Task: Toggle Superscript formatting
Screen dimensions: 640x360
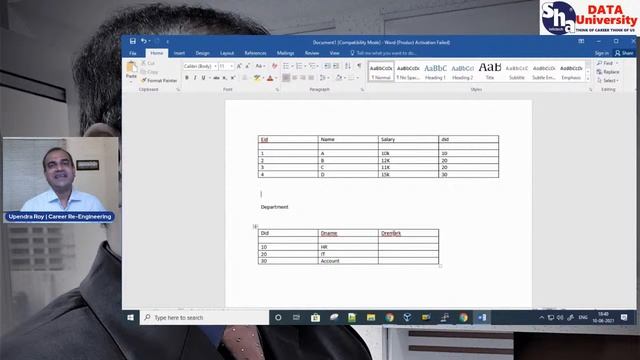Action: 233,78
